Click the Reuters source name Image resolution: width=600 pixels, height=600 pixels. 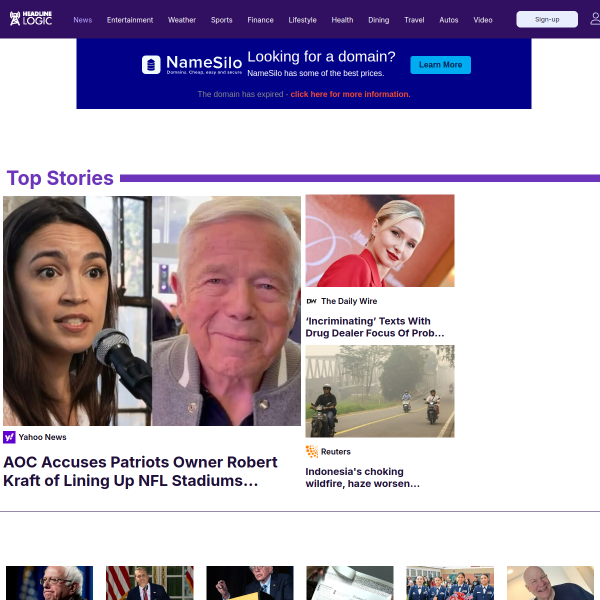click(x=336, y=452)
